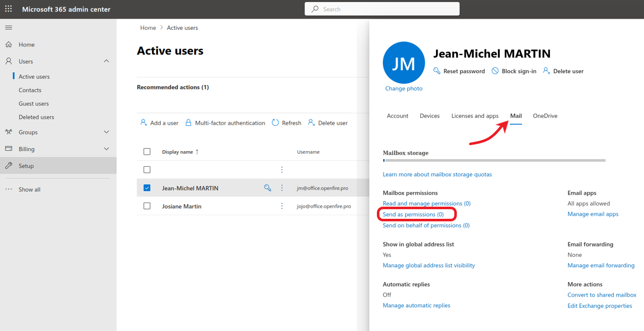Click Microsoft 365 admin center title
Image resolution: width=644 pixels, height=331 pixels.
tap(66, 9)
